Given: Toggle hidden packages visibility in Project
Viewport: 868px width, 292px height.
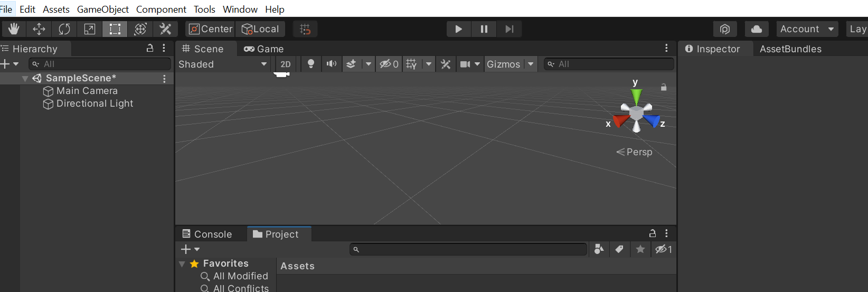Looking at the screenshot, I should [663, 249].
